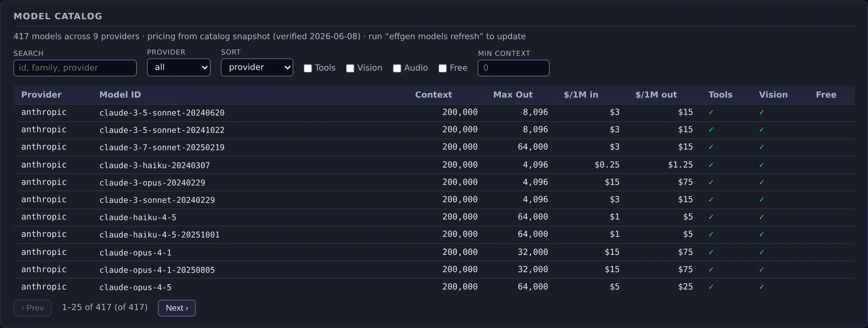Click the Context column header
This screenshot has width=868, height=328.
(x=433, y=95)
